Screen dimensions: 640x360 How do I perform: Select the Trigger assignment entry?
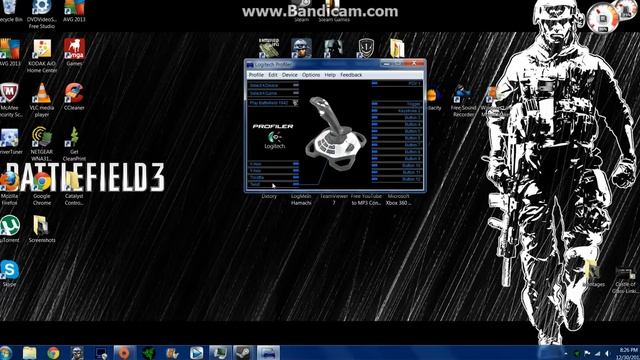pyautogui.click(x=396, y=104)
